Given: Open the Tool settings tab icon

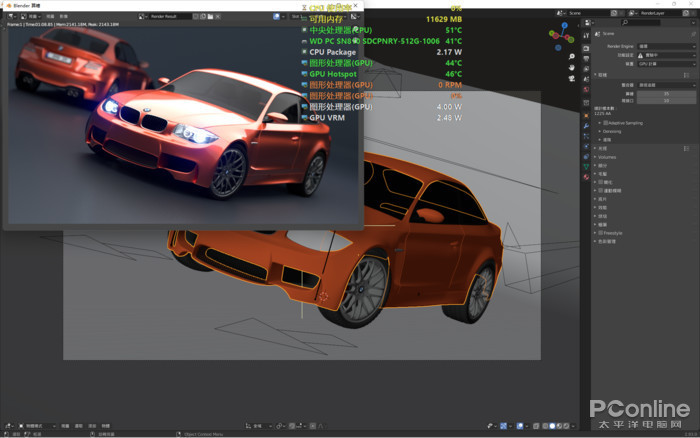Looking at the screenshot, I should [x=586, y=35].
